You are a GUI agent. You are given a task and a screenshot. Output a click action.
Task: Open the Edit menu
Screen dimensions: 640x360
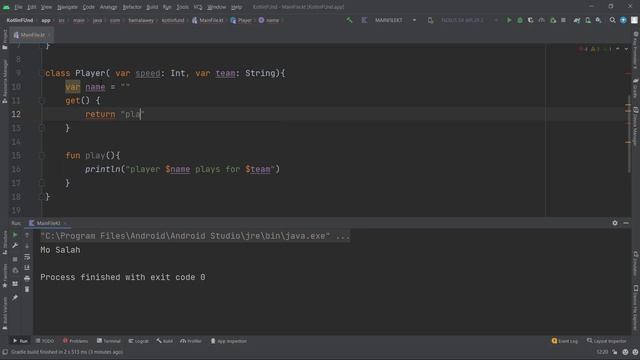(x=32, y=7)
